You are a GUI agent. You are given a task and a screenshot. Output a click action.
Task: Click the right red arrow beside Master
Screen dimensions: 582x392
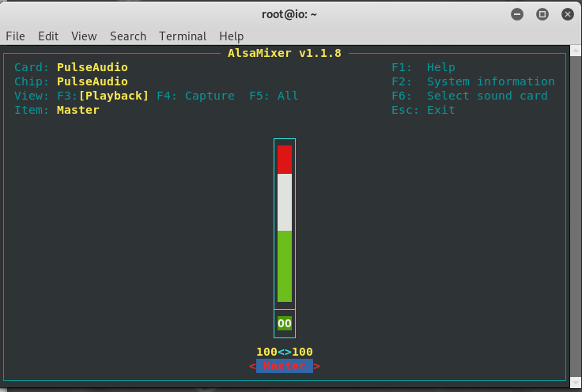[x=316, y=367]
